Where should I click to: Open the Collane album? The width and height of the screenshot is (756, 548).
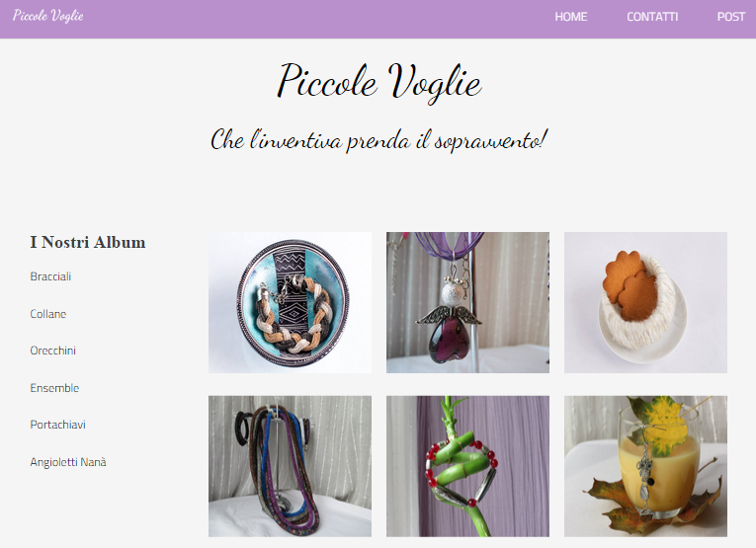[x=48, y=314]
